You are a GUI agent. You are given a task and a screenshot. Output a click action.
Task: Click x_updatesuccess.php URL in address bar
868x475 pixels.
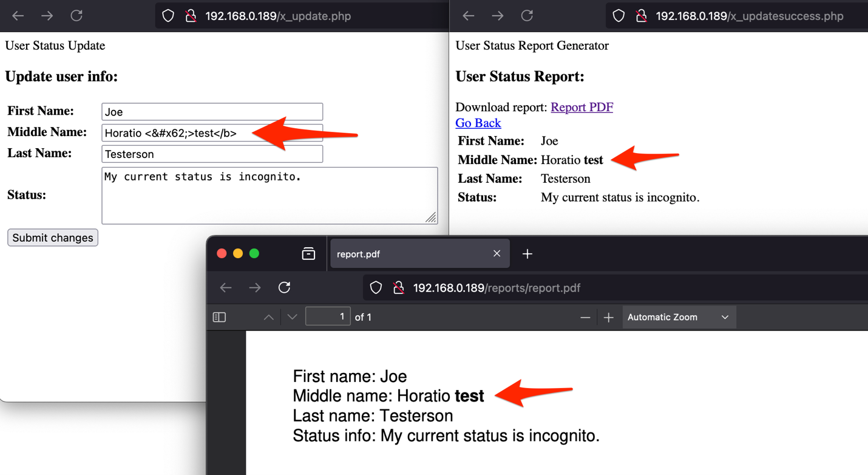tap(750, 16)
